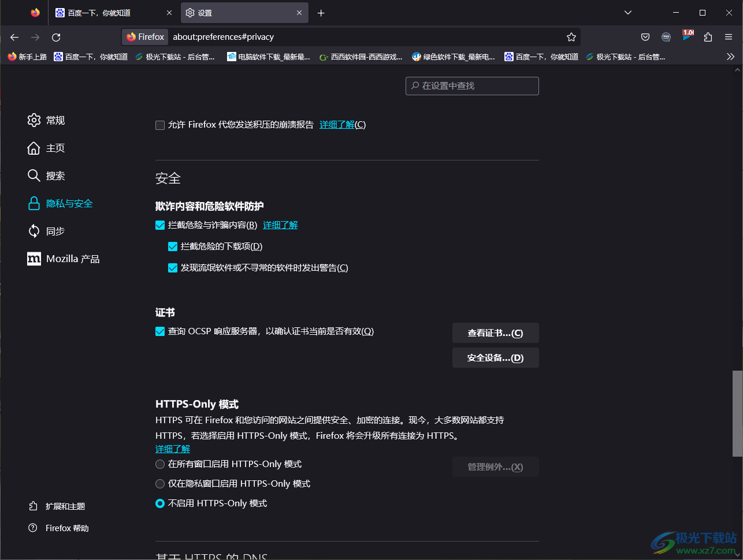Click the vertical scrollbar thumb
The image size is (743, 560).
click(737, 413)
